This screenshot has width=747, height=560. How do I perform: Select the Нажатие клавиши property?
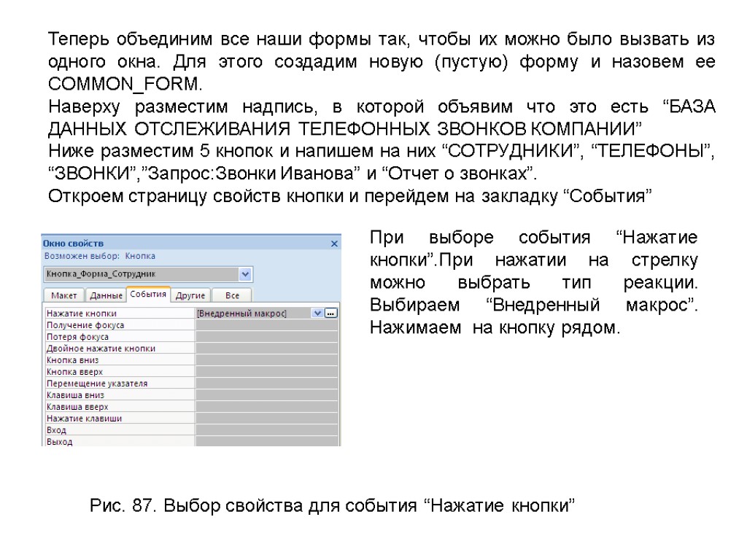[120, 419]
